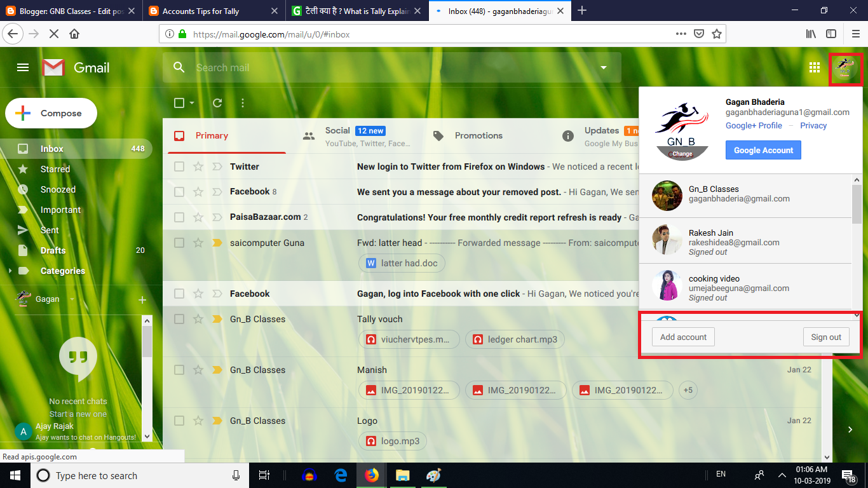Star the PaisaBazaar.com email
Screen dimensions: 868x488
pos(198,217)
